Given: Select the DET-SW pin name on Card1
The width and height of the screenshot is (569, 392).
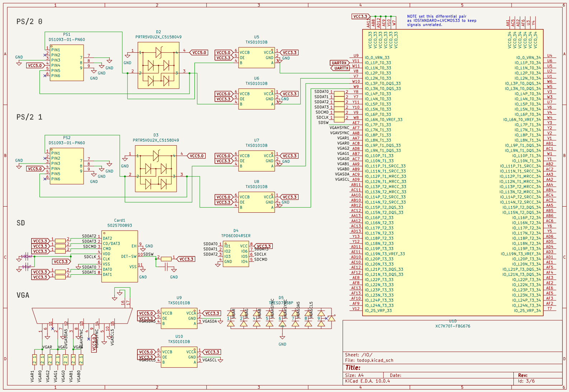Looking at the screenshot, I should coord(129,257).
